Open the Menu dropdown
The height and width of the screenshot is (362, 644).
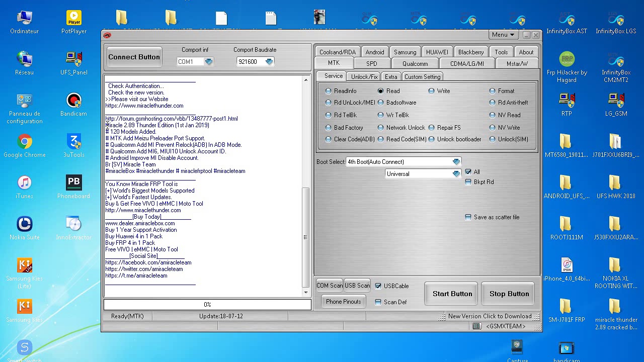click(x=503, y=35)
